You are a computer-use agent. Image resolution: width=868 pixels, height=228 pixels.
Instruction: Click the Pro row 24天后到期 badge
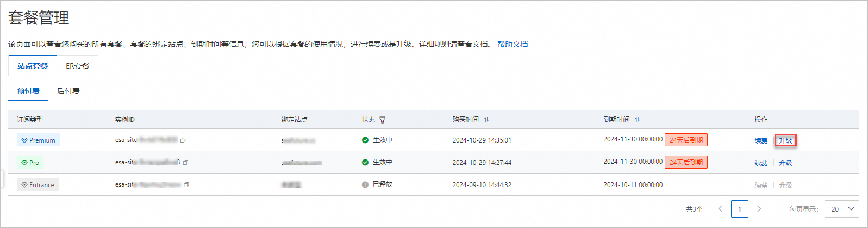[686, 163]
